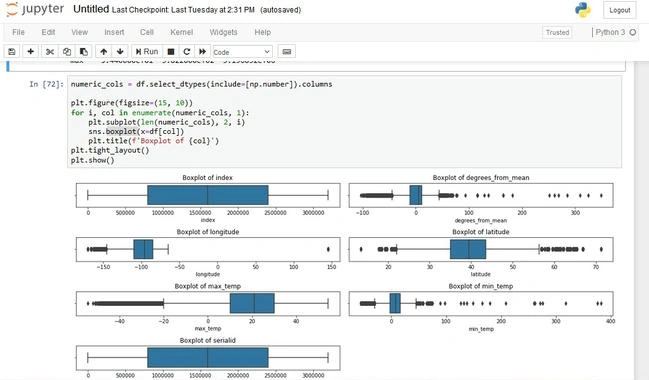Open the Kernel menu
The image size is (649, 380).
pos(182,32)
